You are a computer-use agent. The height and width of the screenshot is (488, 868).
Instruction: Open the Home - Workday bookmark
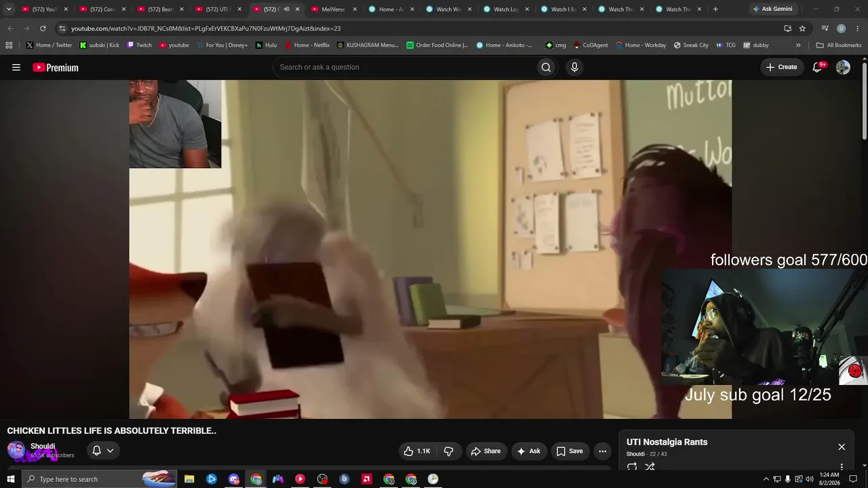(x=641, y=45)
